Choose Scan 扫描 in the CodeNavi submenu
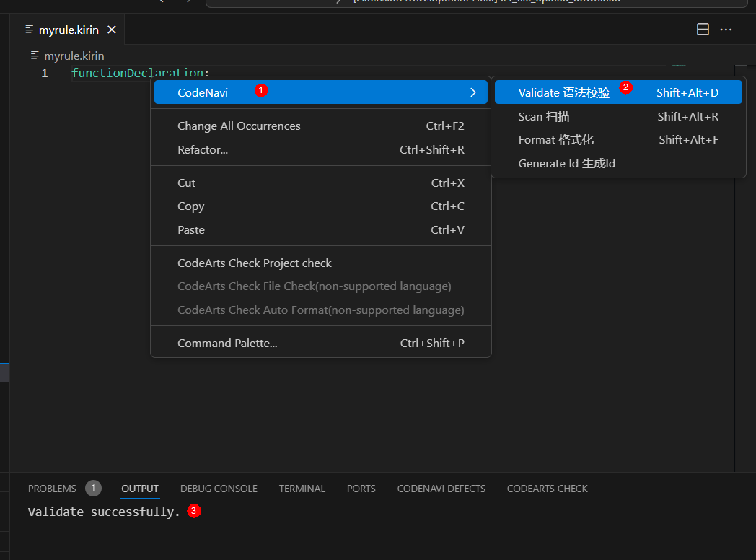 click(x=544, y=116)
